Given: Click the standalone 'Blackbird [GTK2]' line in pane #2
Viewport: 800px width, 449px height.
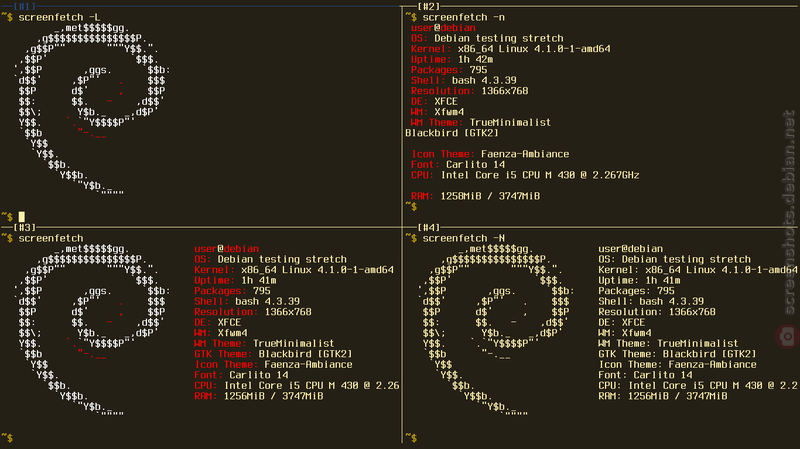Looking at the screenshot, I should [x=452, y=133].
